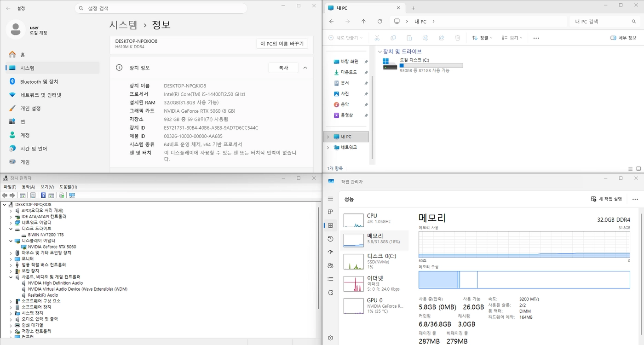Select Bluetooth 및 장치 in Settings sidebar
Image resolution: width=644 pixels, height=345 pixels.
tap(52, 81)
